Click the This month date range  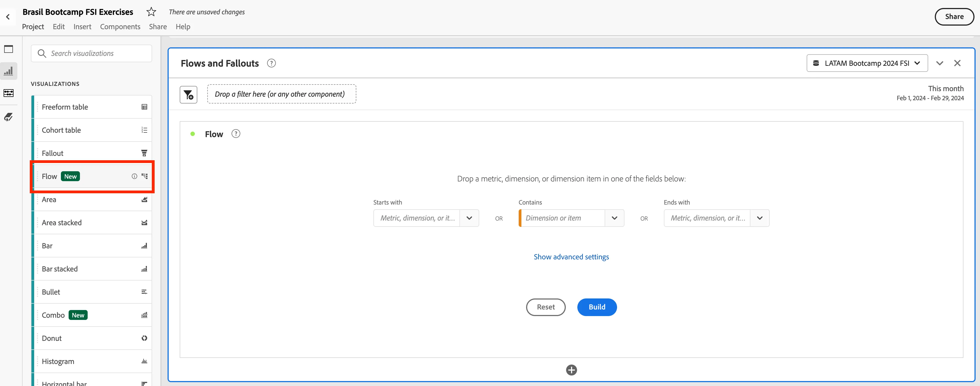930,93
